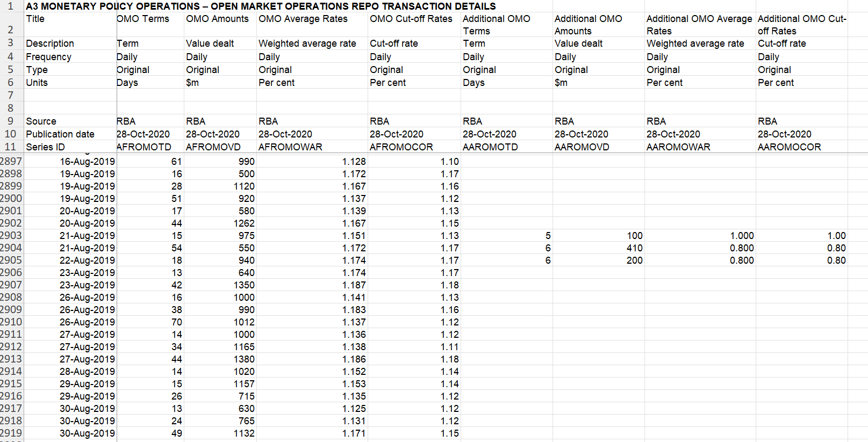The image size is (868, 442).
Task: Click weighted average rate 1.187
Action: click(x=312, y=285)
